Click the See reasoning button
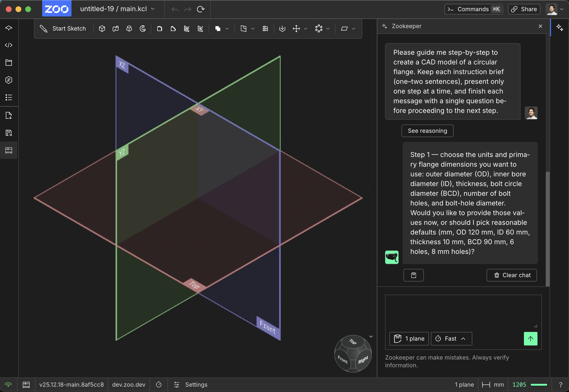The image size is (569, 392). click(x=427, y=131)
